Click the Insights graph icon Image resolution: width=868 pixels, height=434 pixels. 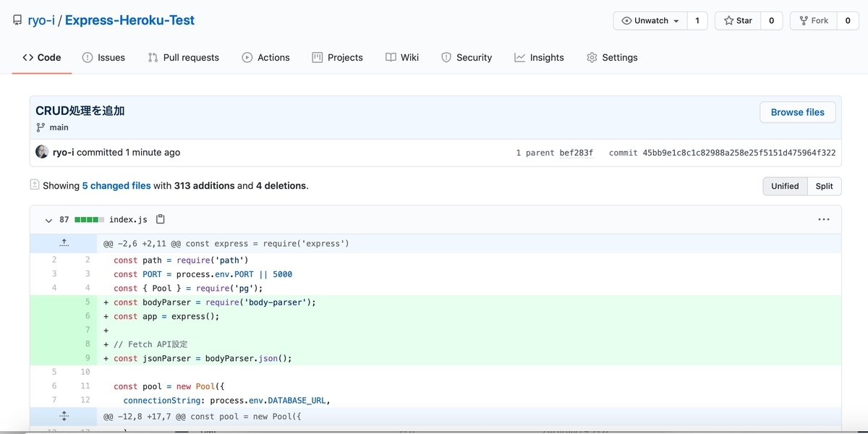[520, 57]
